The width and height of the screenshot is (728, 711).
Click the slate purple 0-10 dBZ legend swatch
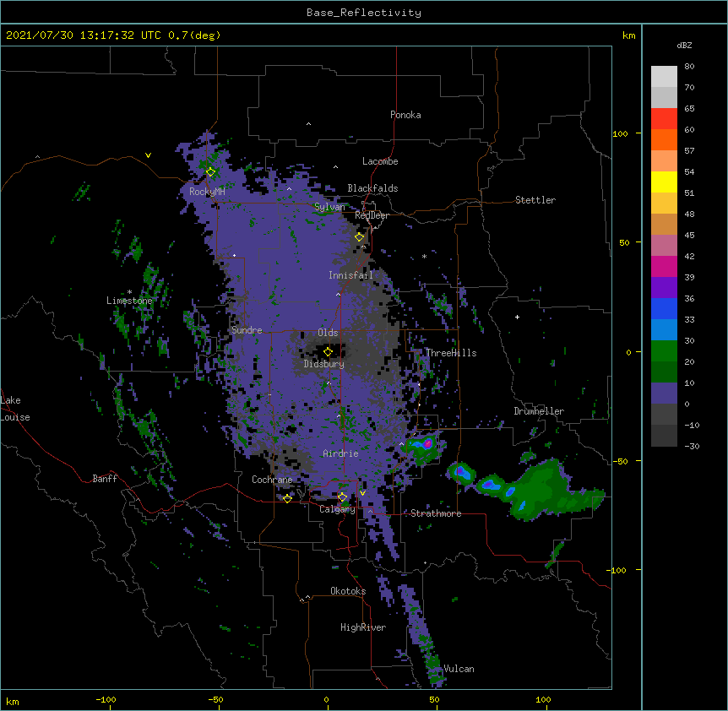tap(664, 393)
